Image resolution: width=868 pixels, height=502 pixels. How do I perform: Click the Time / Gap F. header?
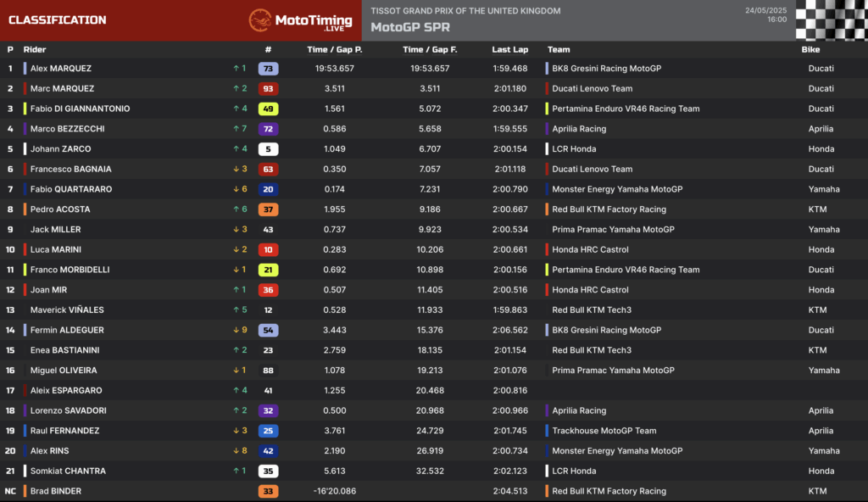pyautogui.click(x=430, y=49)
